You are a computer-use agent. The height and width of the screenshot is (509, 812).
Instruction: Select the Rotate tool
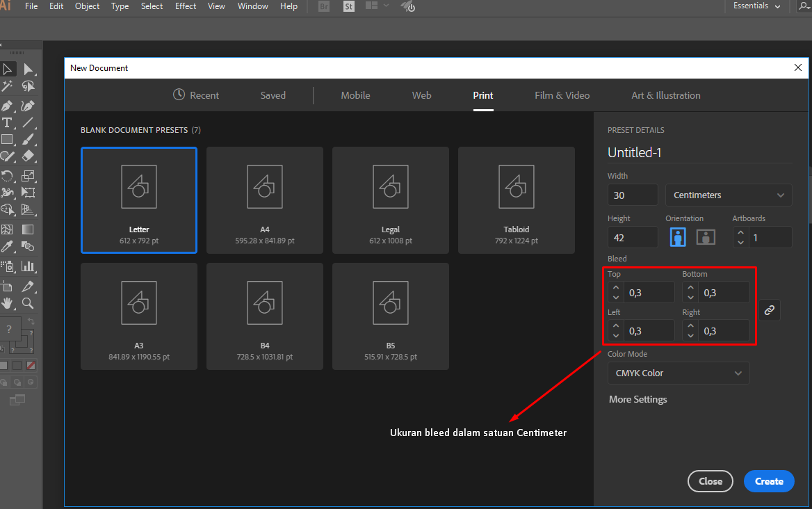click(7, 176)
